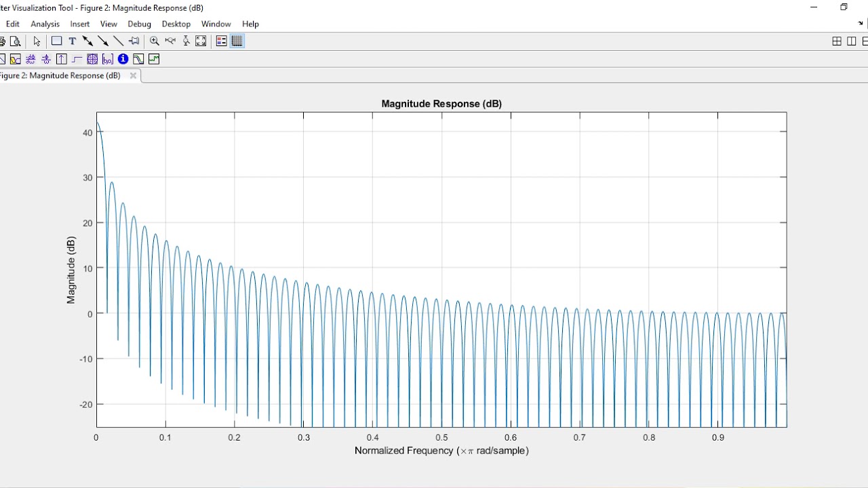Show the Round-off Noise Power Spectrum
This screenshot has height=488, width=868.
coord(154,59)
